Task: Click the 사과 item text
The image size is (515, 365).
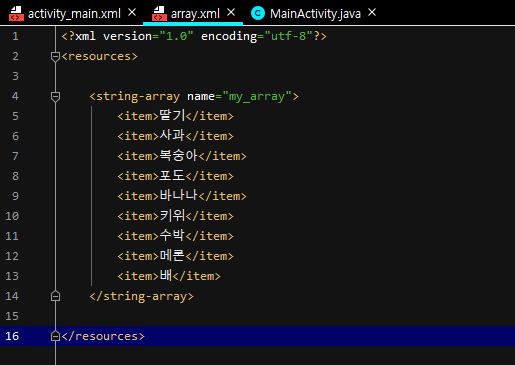Action: pos(172,136)
